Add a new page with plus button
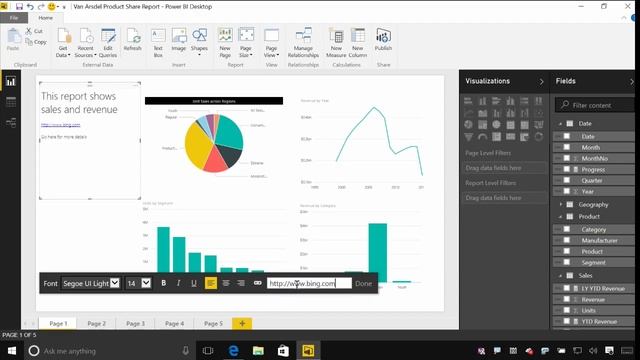640x360 pixels. (x=242, y=323)
